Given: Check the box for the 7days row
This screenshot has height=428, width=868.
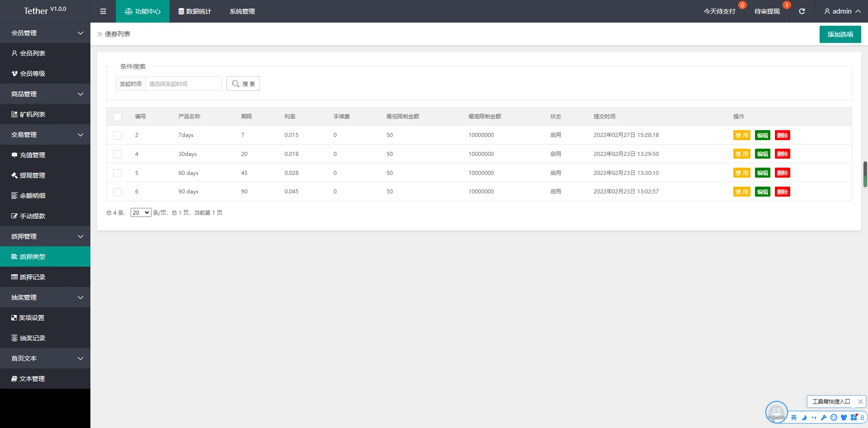Looking at the screenshot, I should (118, 136).
